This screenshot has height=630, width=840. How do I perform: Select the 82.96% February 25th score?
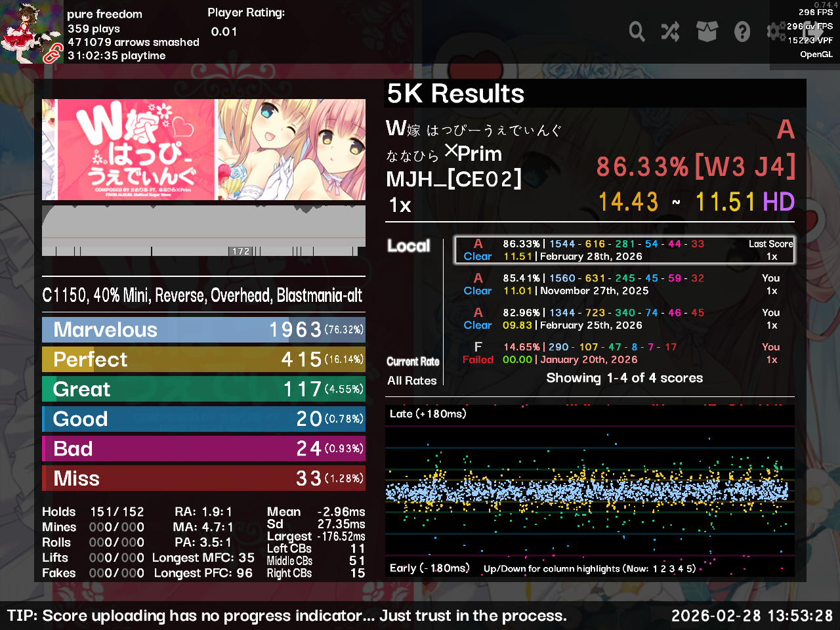[623, 319]
